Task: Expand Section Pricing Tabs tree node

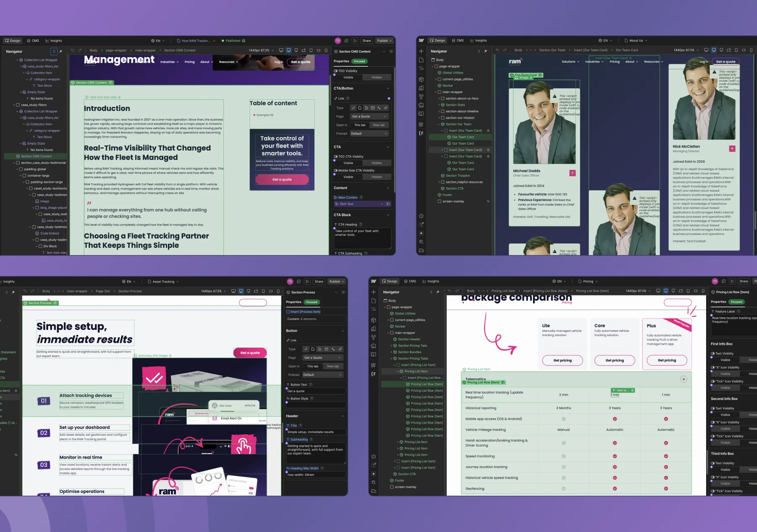Action: coord(392,346)
